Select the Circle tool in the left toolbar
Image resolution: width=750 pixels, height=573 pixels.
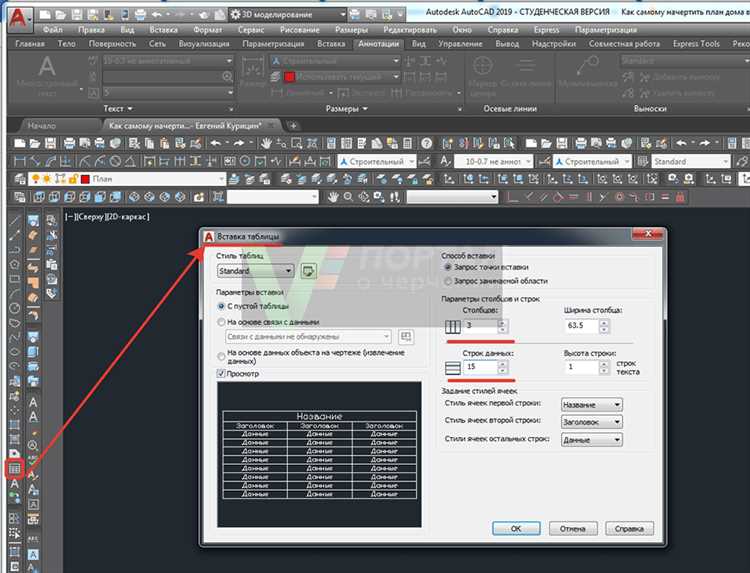[x=14, y=309]
